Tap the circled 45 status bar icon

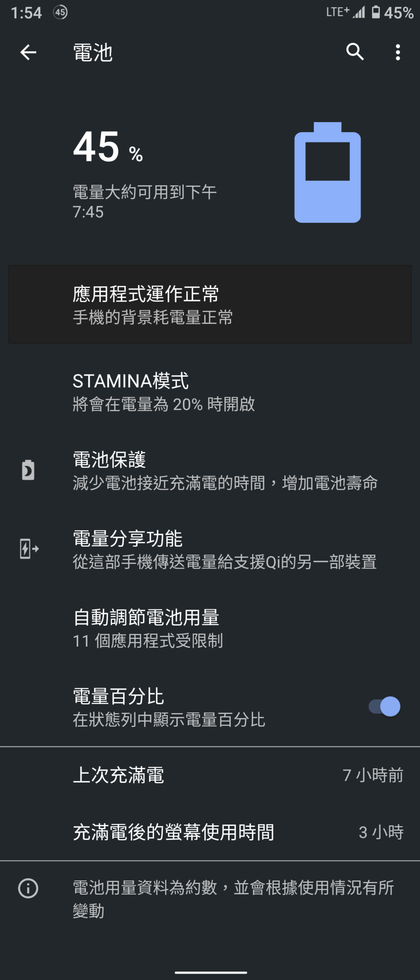pos(60,12)
